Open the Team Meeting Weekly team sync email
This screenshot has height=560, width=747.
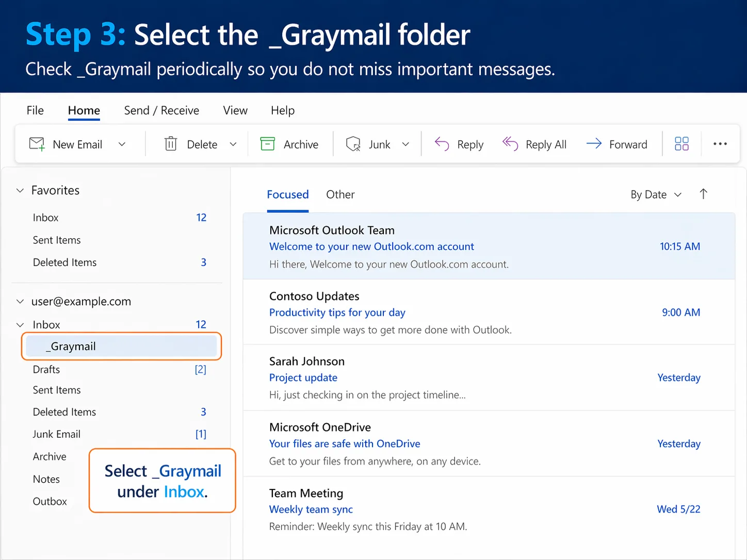(489, 509)
